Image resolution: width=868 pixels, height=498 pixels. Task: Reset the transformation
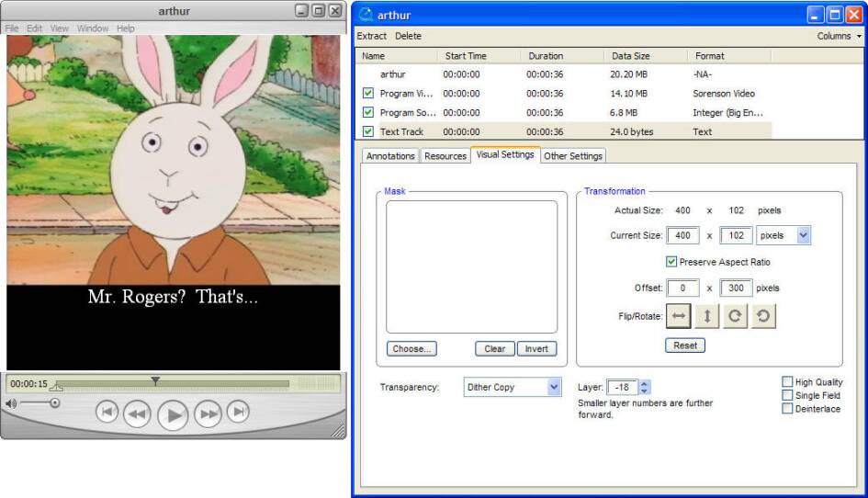tap(685, 345)
